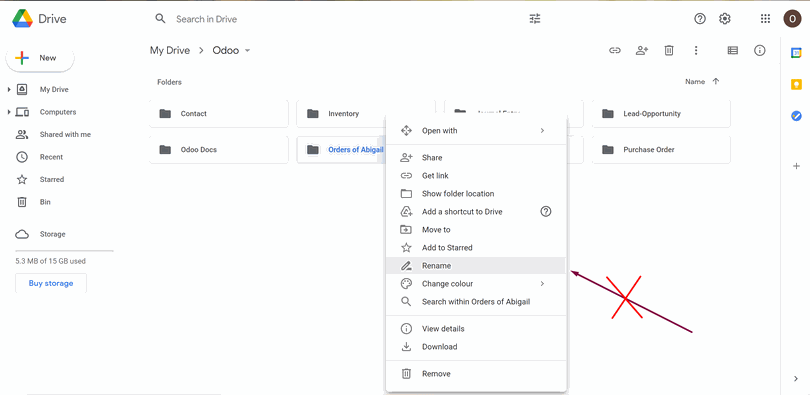Click the Google Drive logo
Screen dimensions: 810x395
23,19
